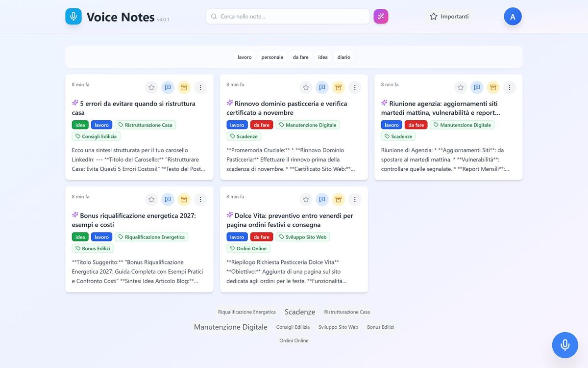Image resolution: width=588 pixels, height=368 pixels.
Task: Select 'Ordini Online' in bottom tag cloud
Action: pyautogui.click(x=294, y=341)
